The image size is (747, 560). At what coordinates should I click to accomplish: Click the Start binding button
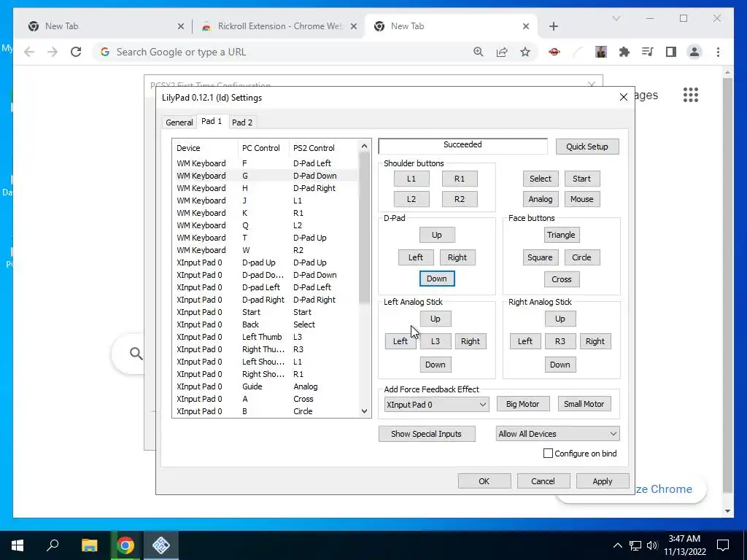tap(581, 179)
